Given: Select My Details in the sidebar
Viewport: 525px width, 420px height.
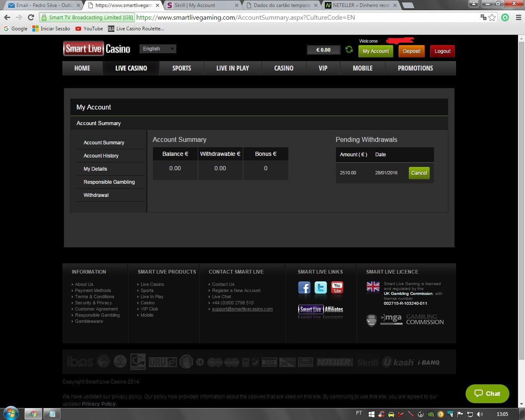Looking at the screenshot, I should tap(95, 169).
